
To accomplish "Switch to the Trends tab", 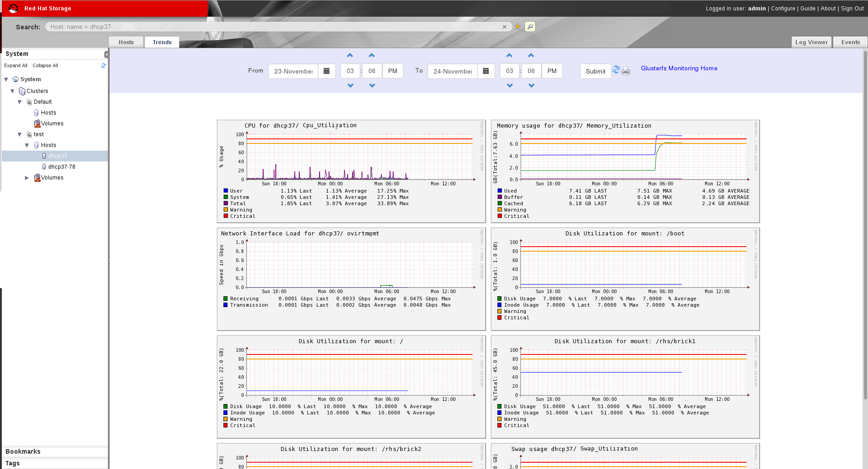I will pyautogui.click(x=162, y=42).
